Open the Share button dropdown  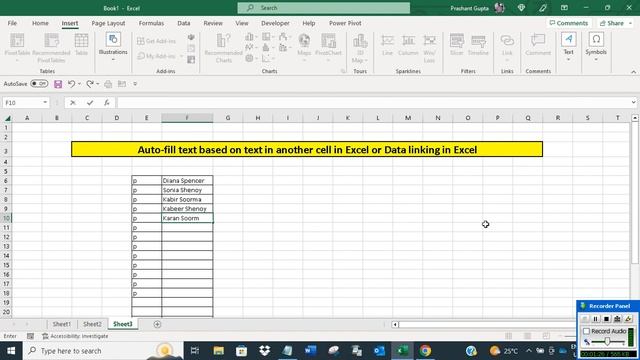[x=630, y=23]
